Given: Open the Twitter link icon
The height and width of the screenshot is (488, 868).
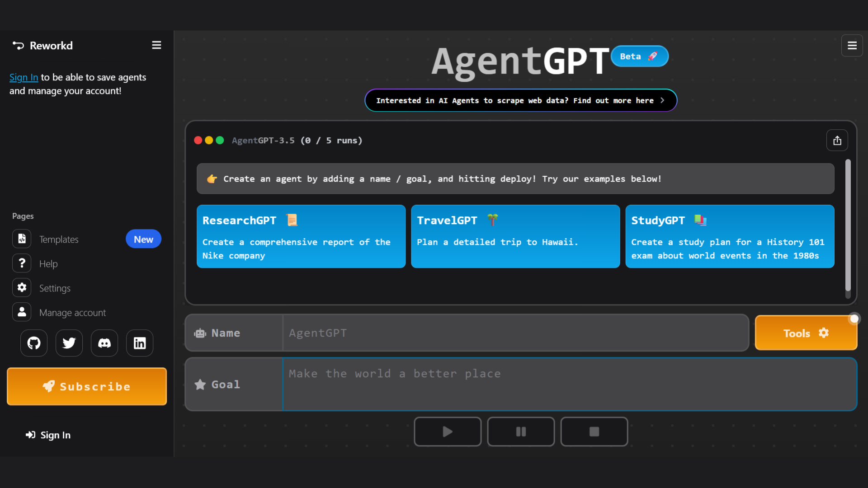Looking at the screenshot, I should pos(69,343).
